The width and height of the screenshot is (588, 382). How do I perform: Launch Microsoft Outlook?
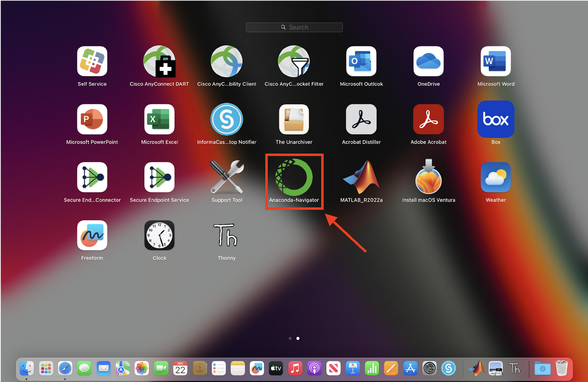[x=361, y=61]
